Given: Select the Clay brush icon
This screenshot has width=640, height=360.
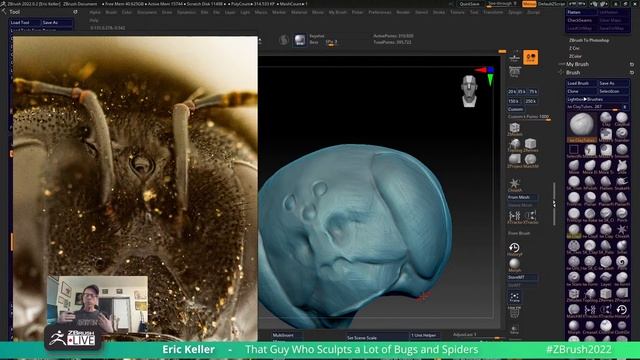Looking at the screenshot, I should coord(606,120).
